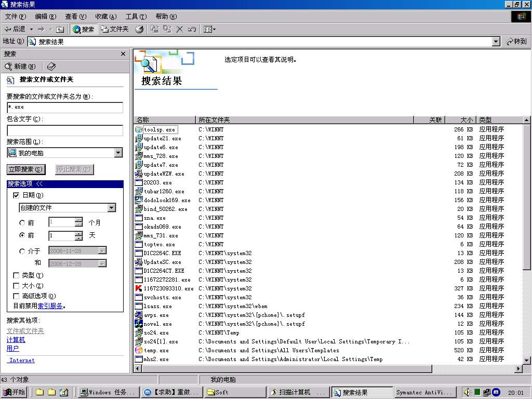
Task: Select the toolsp.exe file icon
Action: [x=139, y=129]
